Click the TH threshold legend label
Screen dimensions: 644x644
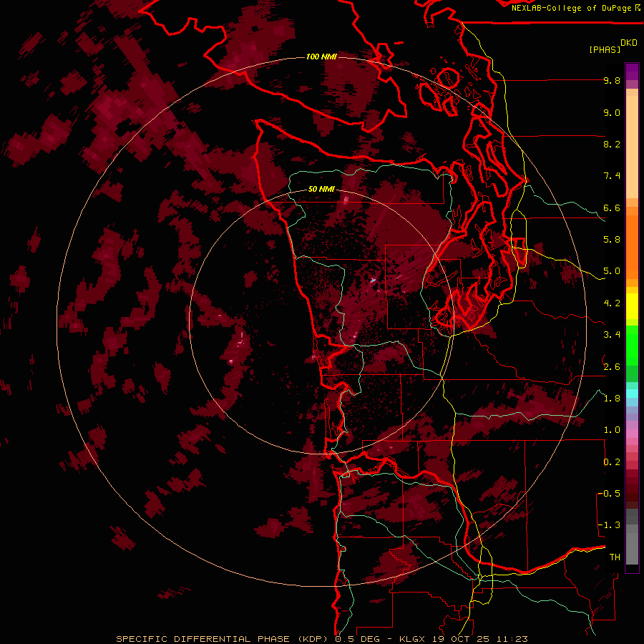point(615,557)
